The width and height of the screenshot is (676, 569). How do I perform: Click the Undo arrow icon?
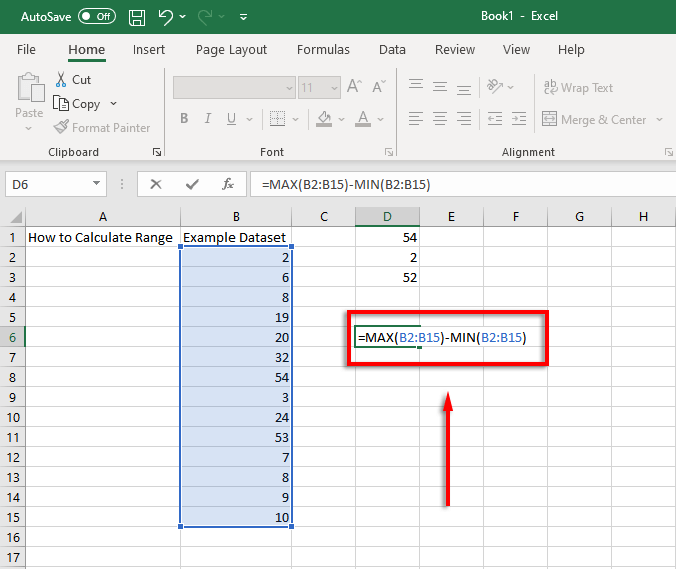[167, 16]
